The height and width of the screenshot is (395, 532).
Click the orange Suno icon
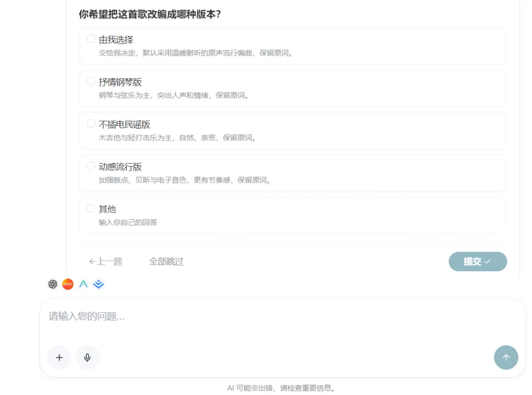[68, 284]
